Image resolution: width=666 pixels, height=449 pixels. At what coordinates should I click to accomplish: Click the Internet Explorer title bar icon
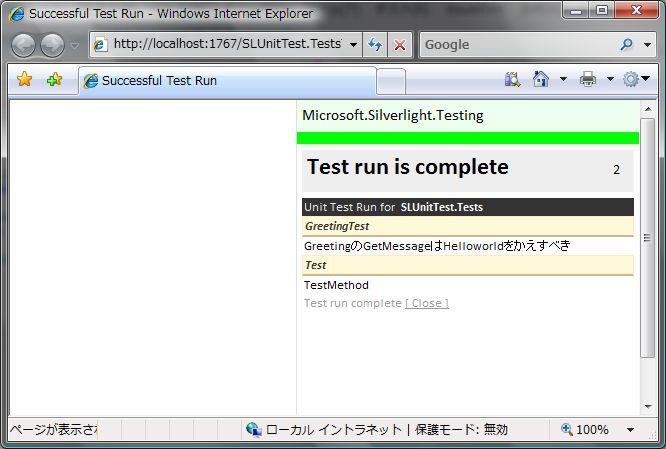[x=17, y=14]
